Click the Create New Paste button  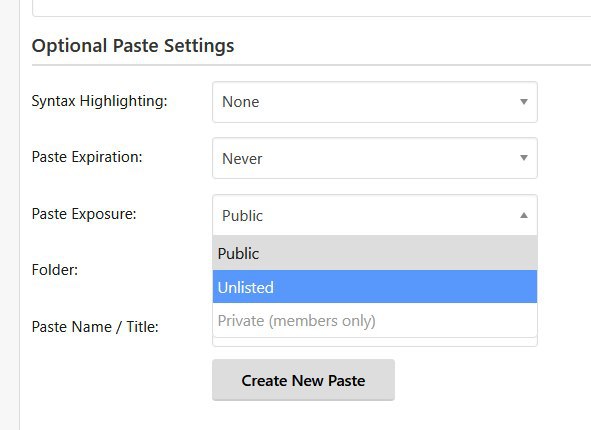303,380
